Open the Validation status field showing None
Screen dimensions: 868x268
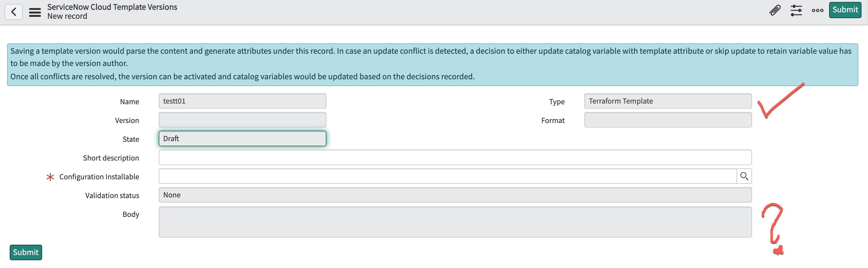point(455,195)
